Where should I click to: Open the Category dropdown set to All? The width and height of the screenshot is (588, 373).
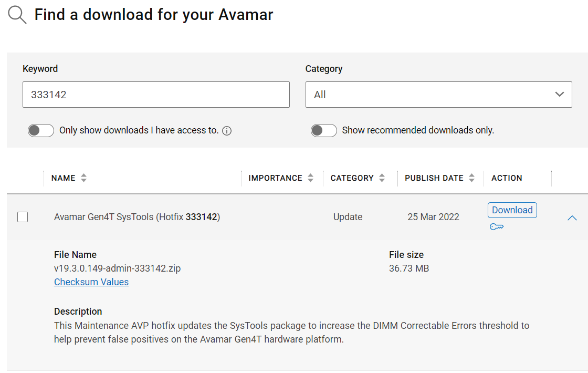click(x=438, y=95)
